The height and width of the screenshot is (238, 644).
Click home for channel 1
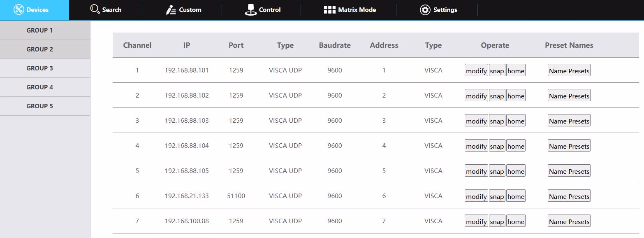pyautogui.click(x=516, y=71)
